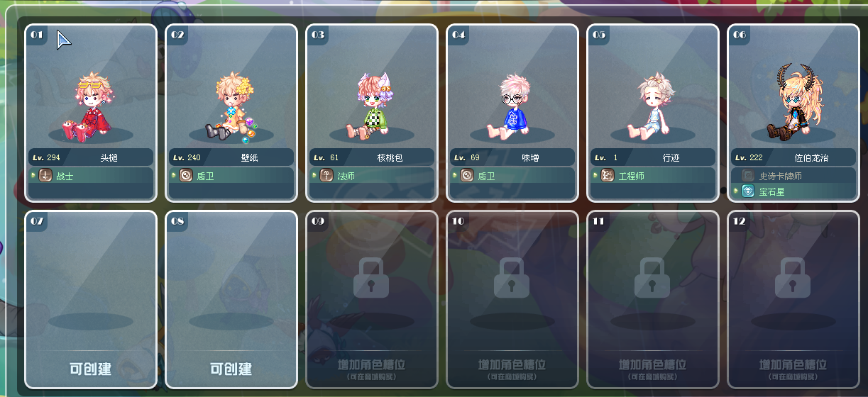Select the 壁纸 Lv. 240 name bar
Viewport: 868px width, 397px height.
coord(231,157)
